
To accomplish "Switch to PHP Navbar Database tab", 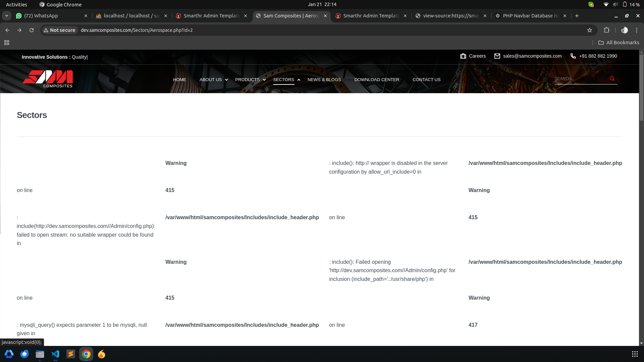I will point(530,16).
